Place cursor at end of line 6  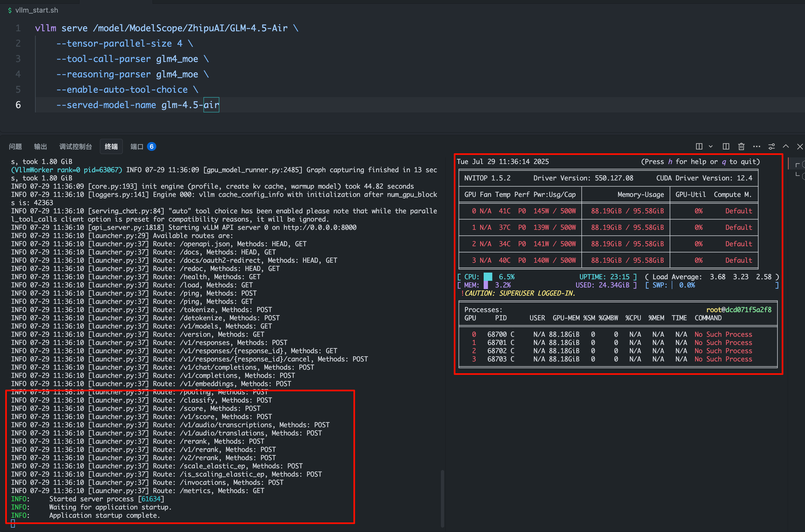tap(220, 105)
